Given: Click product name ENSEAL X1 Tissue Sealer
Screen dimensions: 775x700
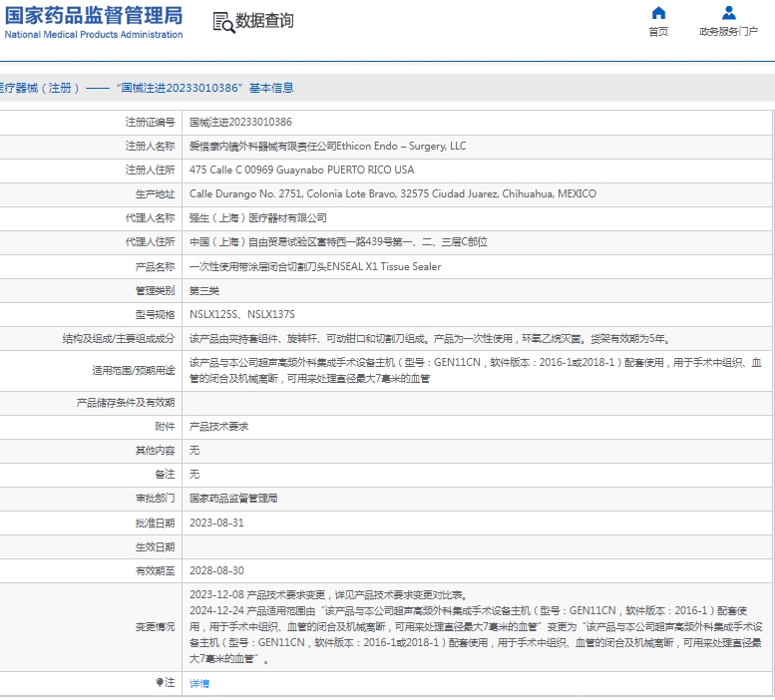Looking at the screenshot, I should pos(315,267).
